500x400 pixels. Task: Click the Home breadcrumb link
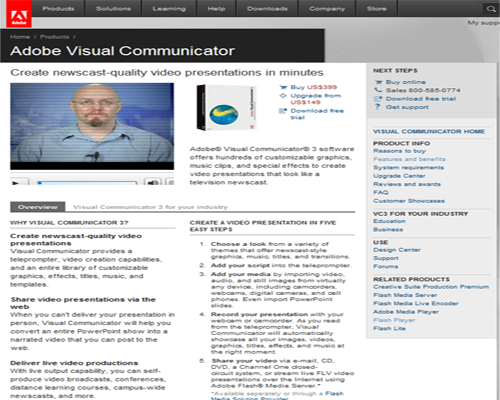[20, 37]
